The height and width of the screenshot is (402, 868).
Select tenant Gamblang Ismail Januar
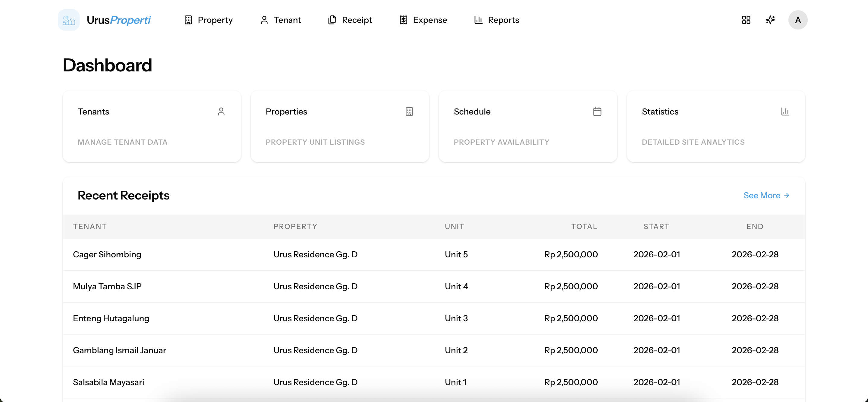click(x=119, y=350)
